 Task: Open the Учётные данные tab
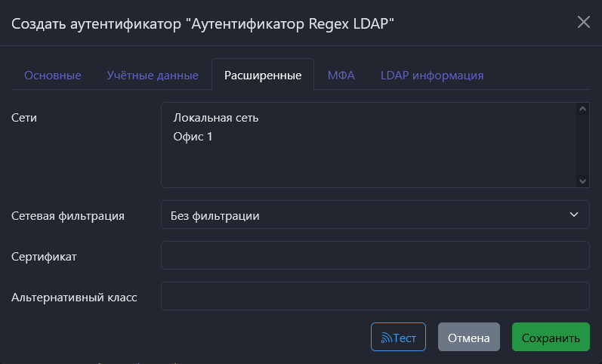coord(153,76)
